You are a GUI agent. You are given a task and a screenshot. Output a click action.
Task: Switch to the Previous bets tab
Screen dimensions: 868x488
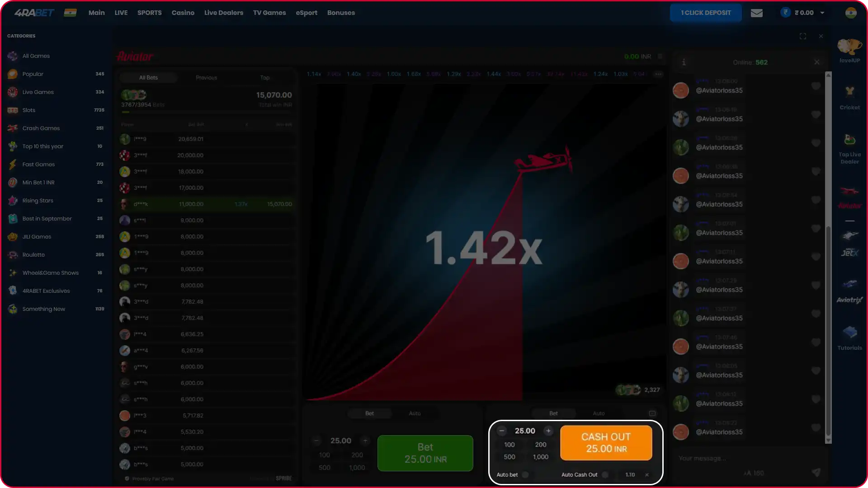tap(207, 78)
